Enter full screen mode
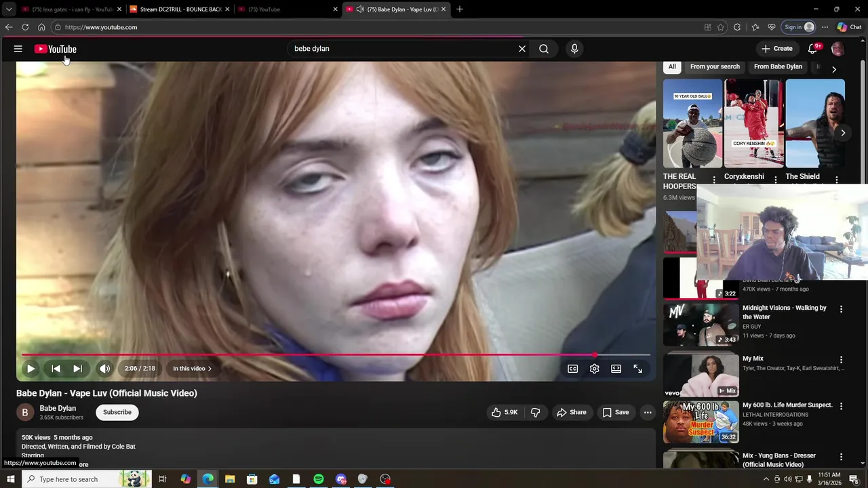 pyautogui.click(x=637, y=369)
